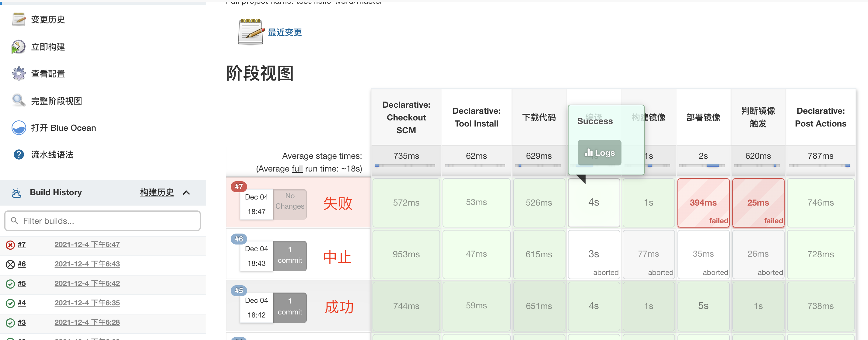Click build #7 failed status icon
The height and width of the screenshot is (340, 868).
pyautogui.click(x=10, y=245)
